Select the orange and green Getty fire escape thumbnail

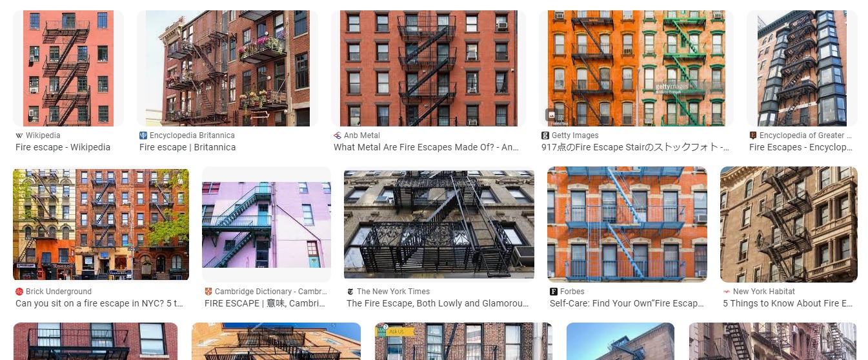click(x=636, y=68)
